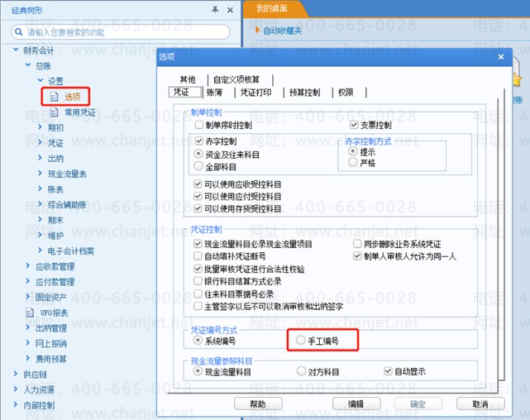Expand the 供应链 node

click(16, 374)
